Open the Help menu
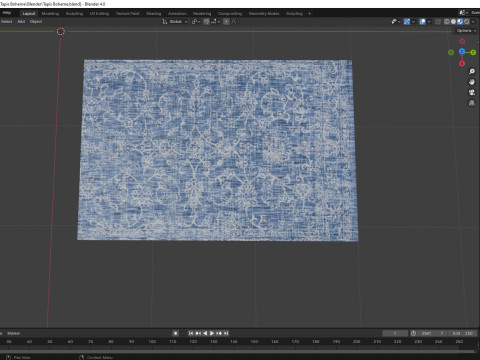The height and width of the screenshot is (360, 480). (x=7, y=13)
